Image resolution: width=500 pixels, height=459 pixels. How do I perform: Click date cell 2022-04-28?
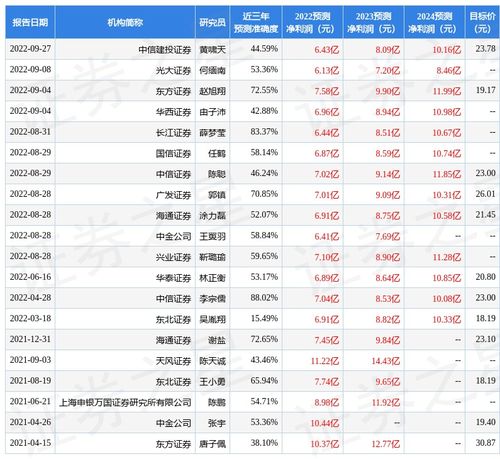pyautogui.click(x=30, y=298)
